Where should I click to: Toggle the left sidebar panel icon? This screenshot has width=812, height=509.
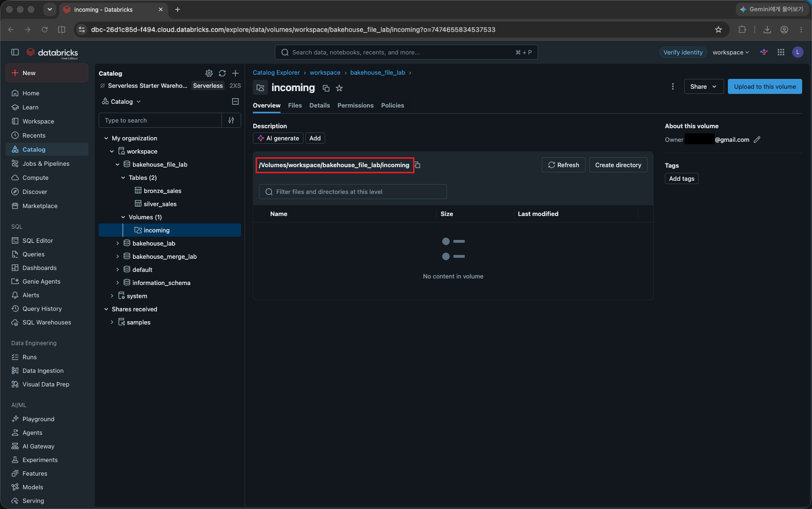[x=15, y=52]
